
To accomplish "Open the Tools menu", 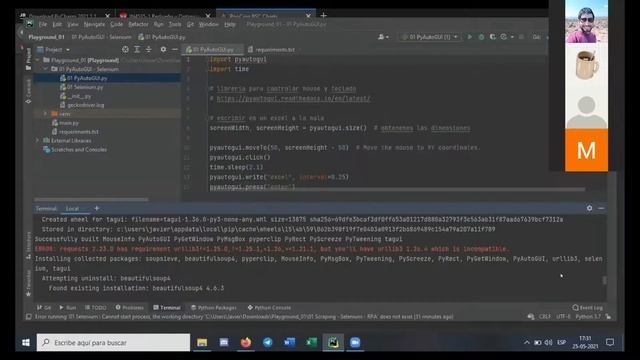I will coord(175,24).
